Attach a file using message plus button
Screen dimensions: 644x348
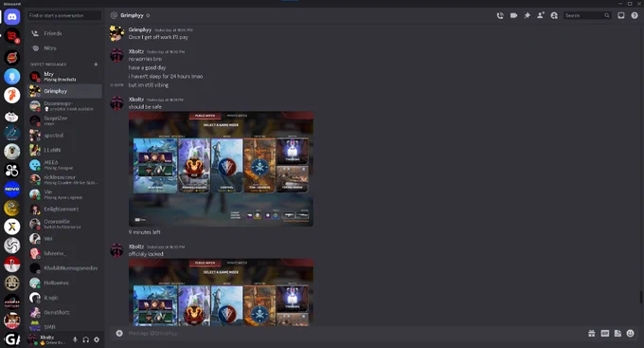click(x=119, y=333)
